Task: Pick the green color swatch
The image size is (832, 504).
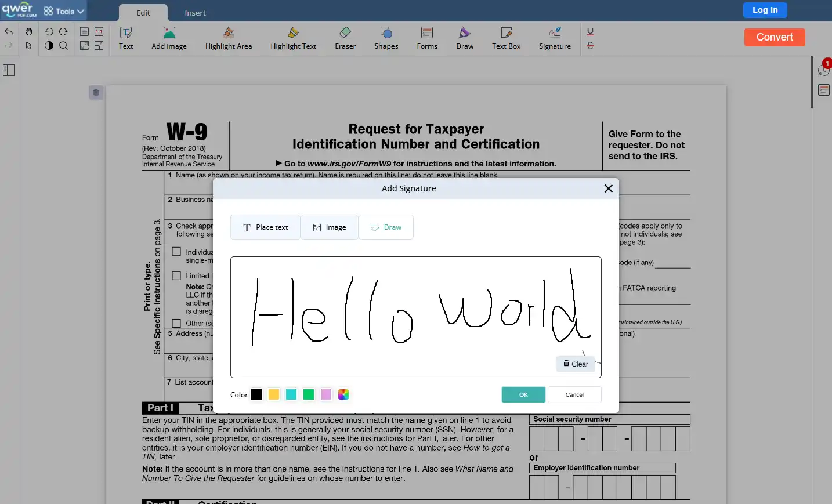Action: click(309, 394)
